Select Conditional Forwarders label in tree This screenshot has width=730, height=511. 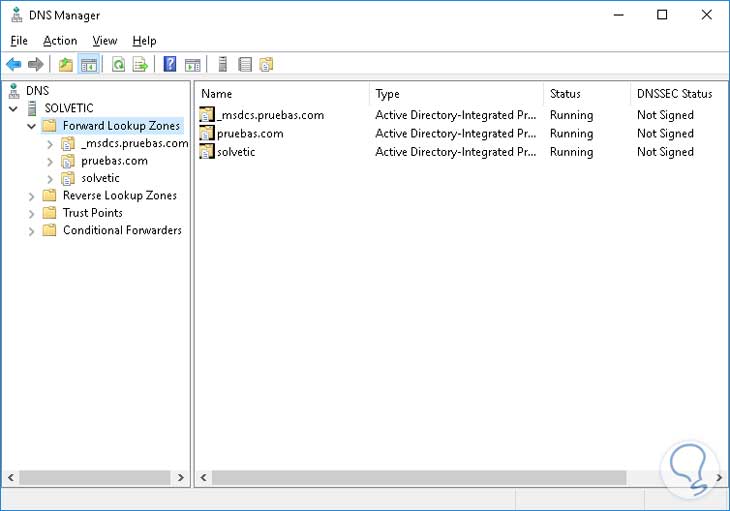122,230
